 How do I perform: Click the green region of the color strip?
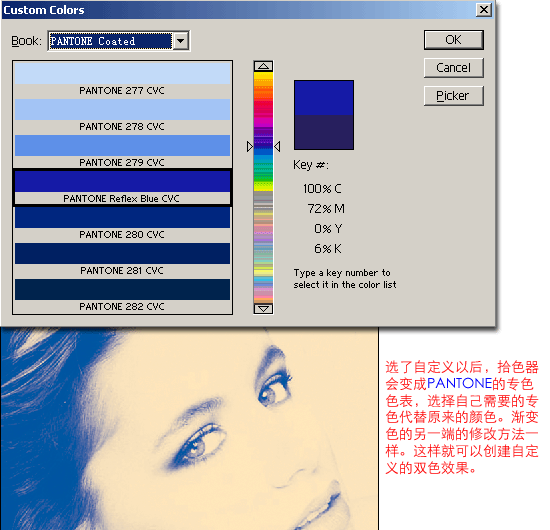tap(263, 174)
